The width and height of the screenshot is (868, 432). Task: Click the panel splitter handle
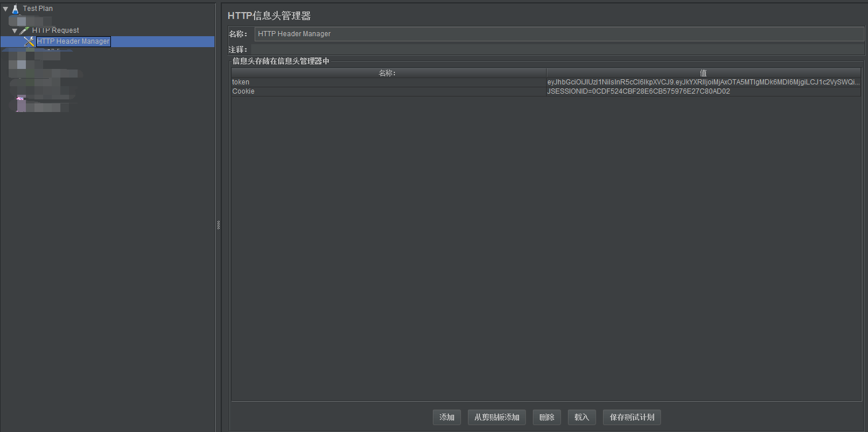(218, 225)
